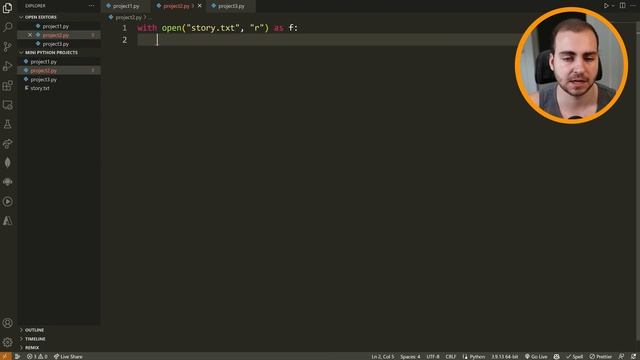Switch to project1.py tab
The height and width of the screenshot is (360, 640).
pyautogui.click(x=126, y=6)
